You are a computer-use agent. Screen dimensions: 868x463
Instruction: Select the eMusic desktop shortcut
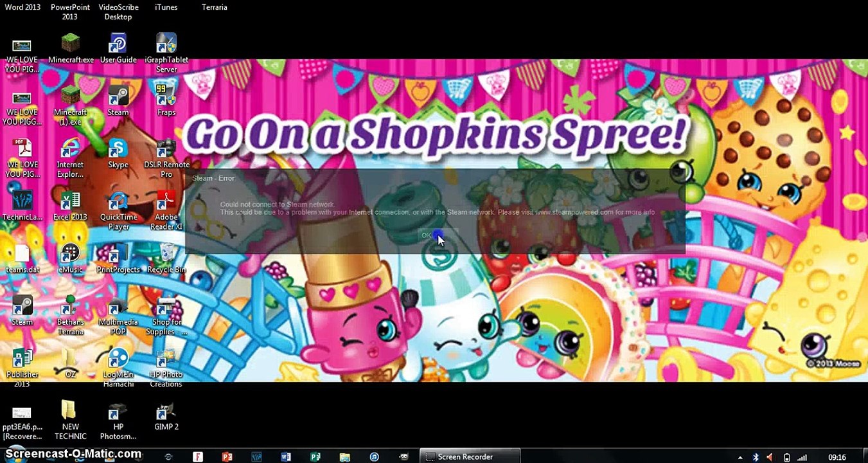tap(71, 259)
